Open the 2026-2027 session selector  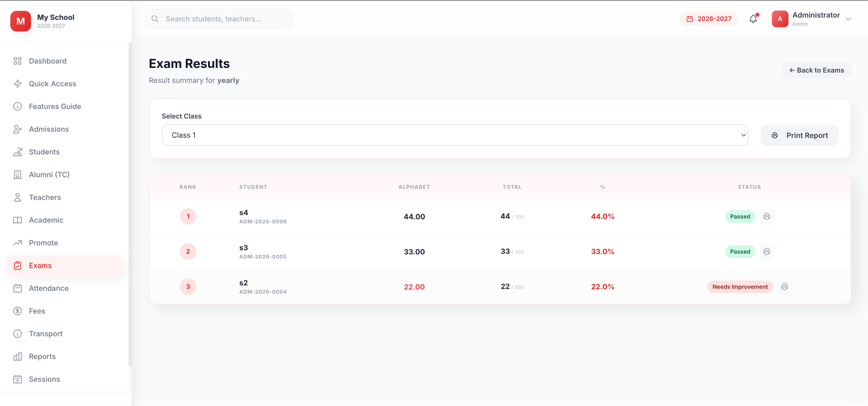[709, 19]
